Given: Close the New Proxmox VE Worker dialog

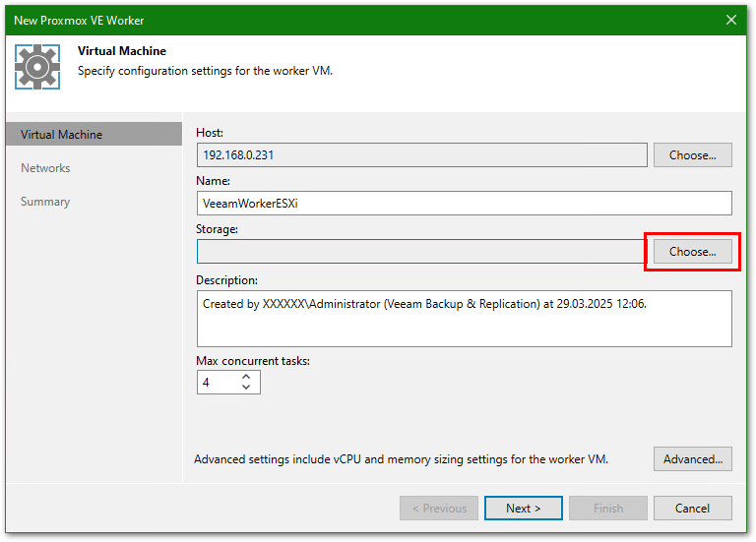Looking at the screenshot, I should (731, 20).
